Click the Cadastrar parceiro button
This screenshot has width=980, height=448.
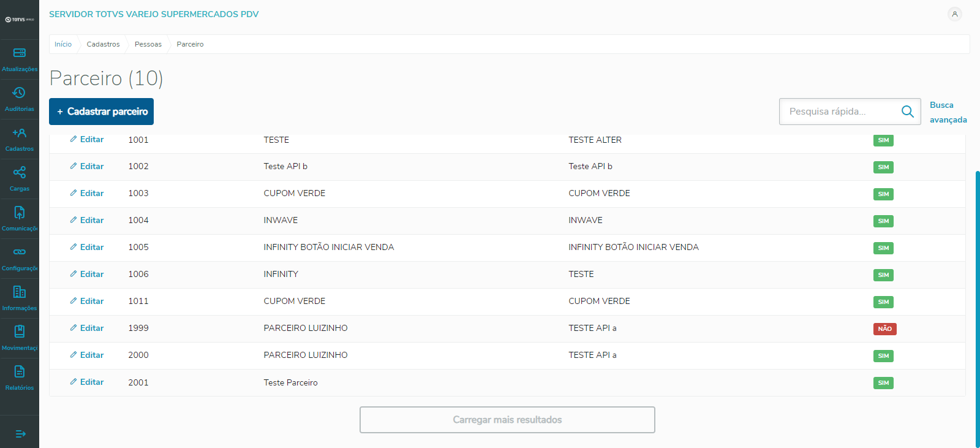click(101, 112)
